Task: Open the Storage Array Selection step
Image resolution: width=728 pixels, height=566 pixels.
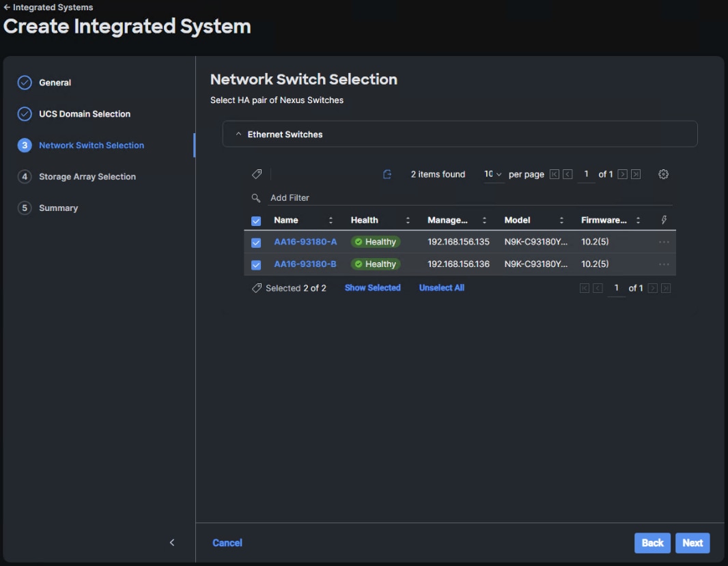Action: point(87,177)
